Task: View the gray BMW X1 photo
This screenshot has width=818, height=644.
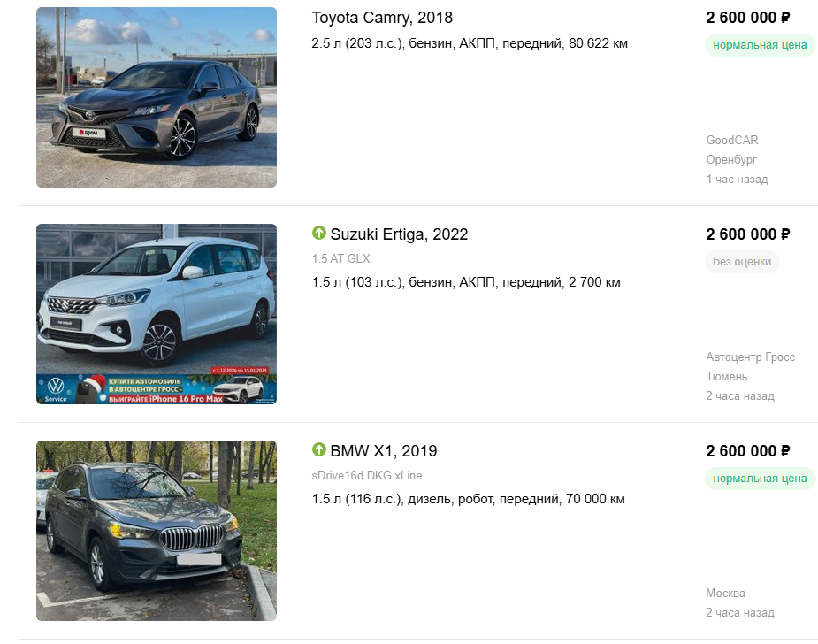Action: coord(157,531)
